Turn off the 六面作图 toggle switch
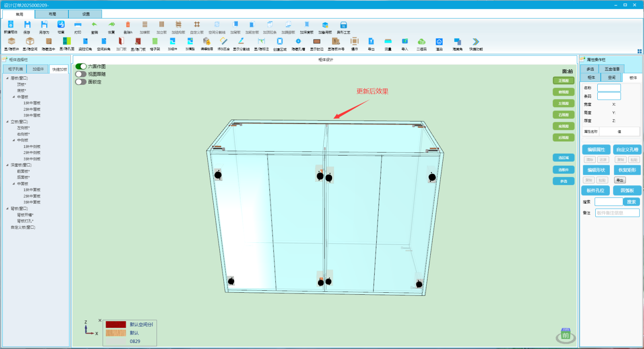This screenshot has height=349, width=644. click(81, 66)
